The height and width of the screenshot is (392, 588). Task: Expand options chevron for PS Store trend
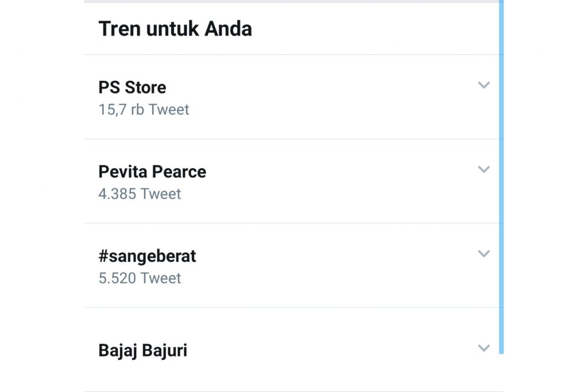pos(483,86)
